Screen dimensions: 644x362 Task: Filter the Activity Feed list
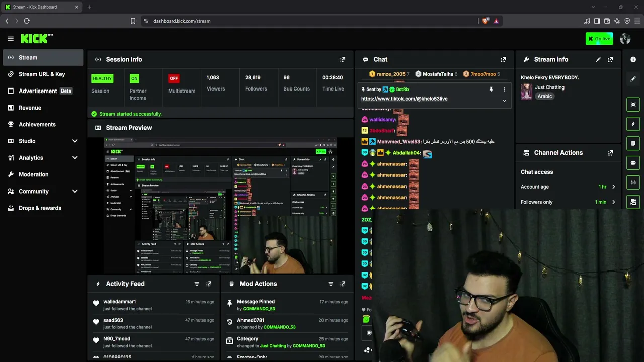197,284
